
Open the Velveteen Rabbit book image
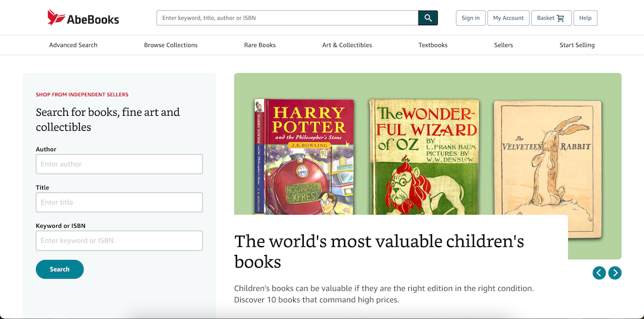(547, 157)
